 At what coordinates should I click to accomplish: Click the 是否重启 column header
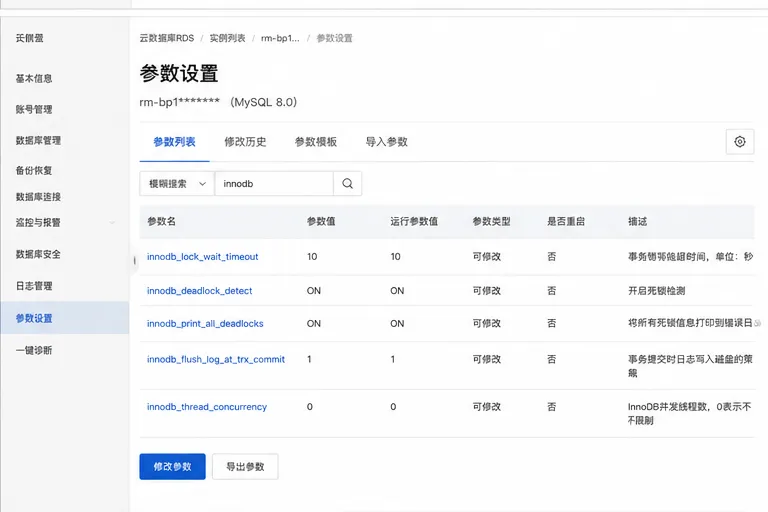click(566, 221)
